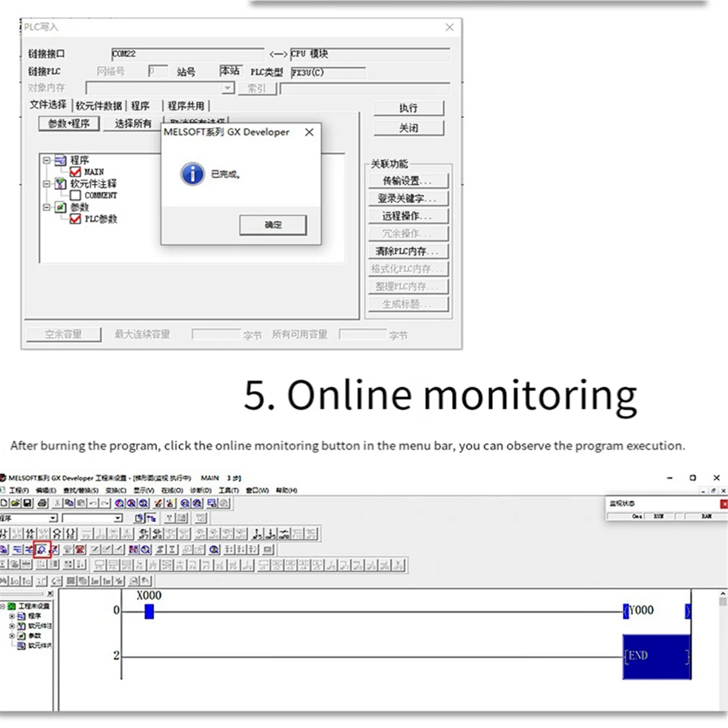
Task: Collapse the 软元件注释 node in PLC write tree
Action: 47,183
